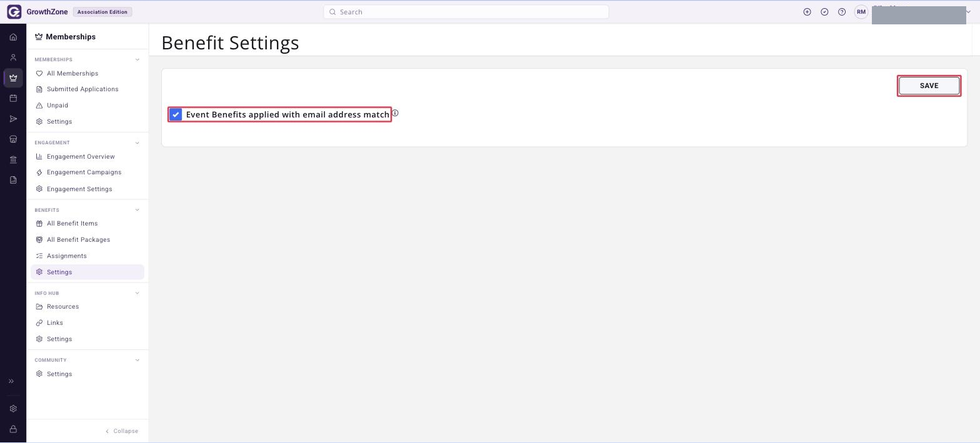Select the Memberships crown icon in left rail

[x=13, y=78]
